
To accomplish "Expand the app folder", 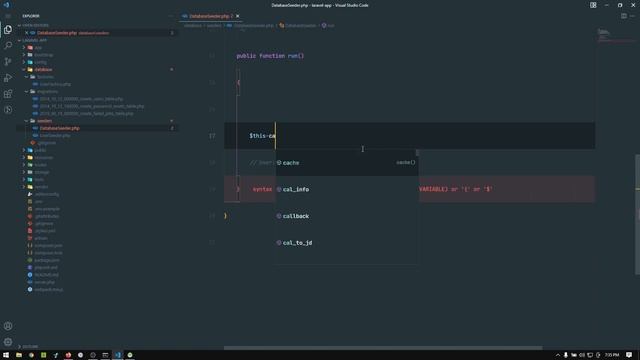I will (x=38, y=47).
